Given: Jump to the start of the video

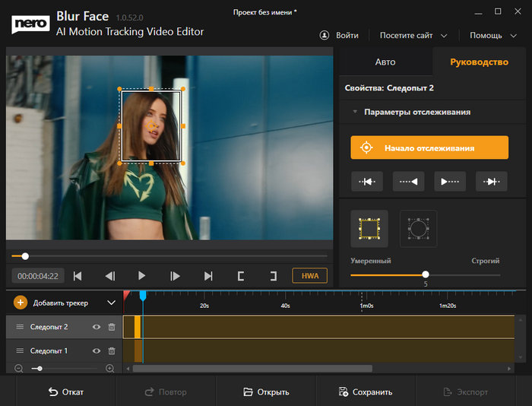Looking at the screenshot, I should click(x=77, y=276).
